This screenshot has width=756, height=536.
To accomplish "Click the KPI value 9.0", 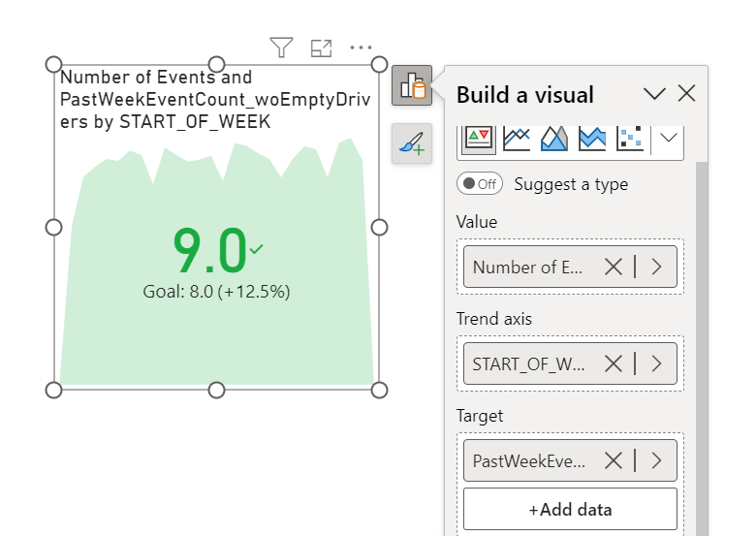I will (x=210, y=252).
